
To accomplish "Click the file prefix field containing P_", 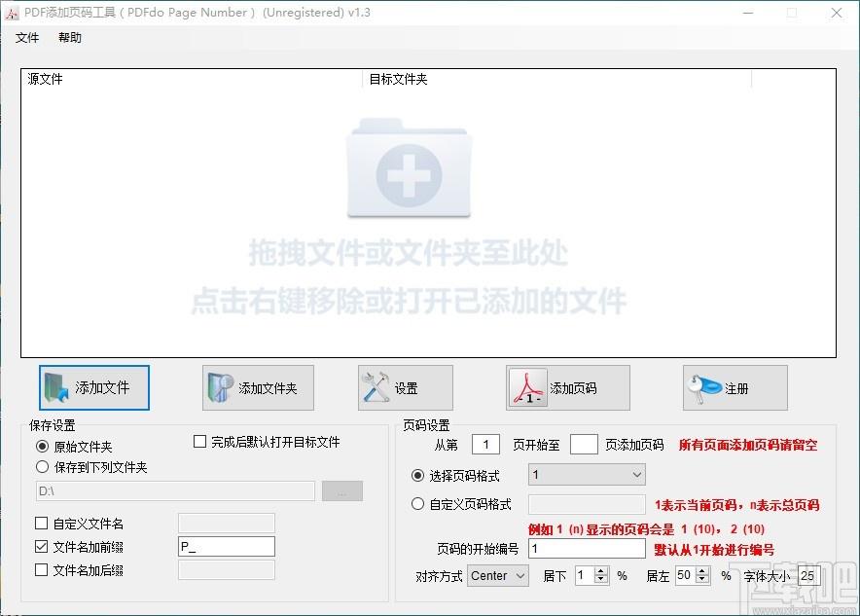I will [x=227, y=546].
